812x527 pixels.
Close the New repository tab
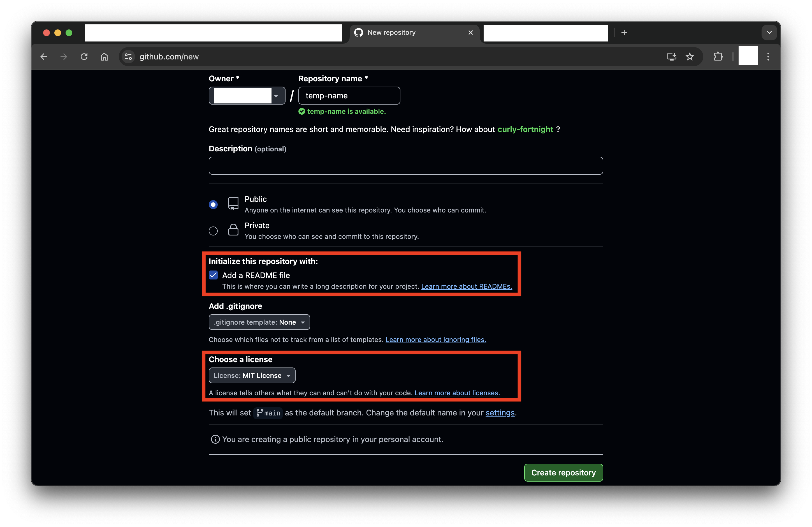[x=470, y=33]
